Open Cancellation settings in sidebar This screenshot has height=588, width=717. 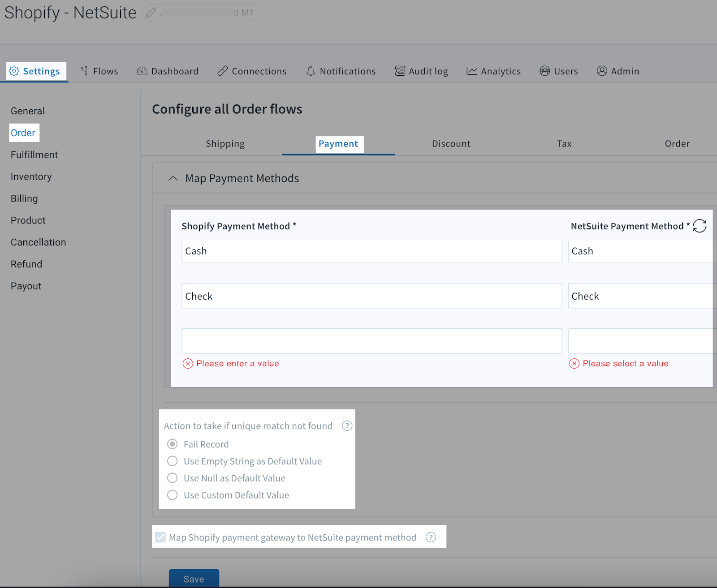(39, 242)
